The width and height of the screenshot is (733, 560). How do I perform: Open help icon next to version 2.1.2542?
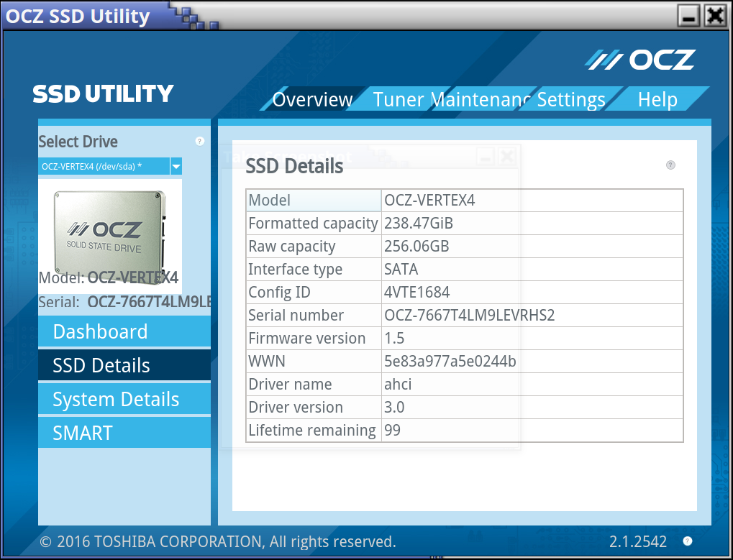(687, 541)
